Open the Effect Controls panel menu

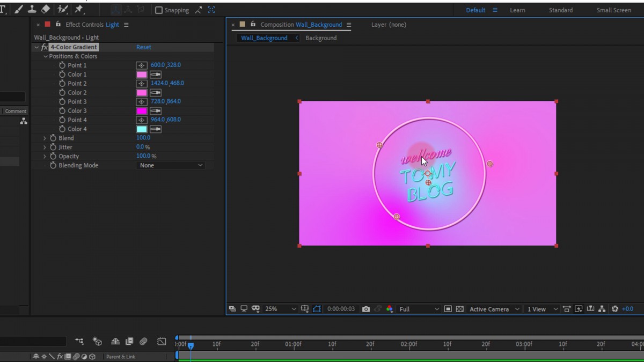[x=126, y=25]
